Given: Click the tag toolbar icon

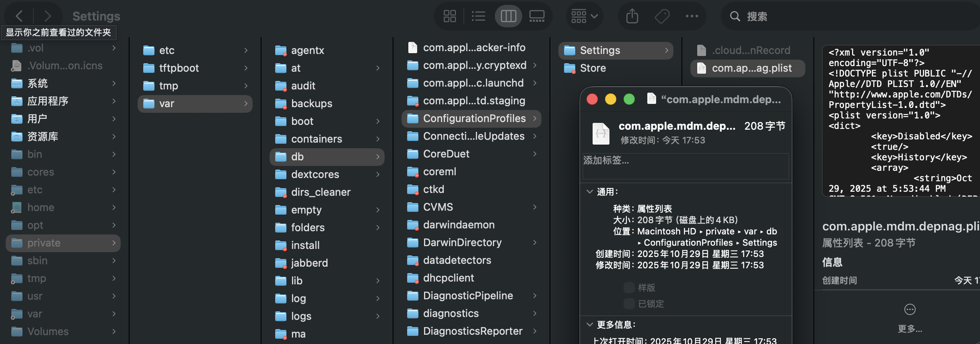Looking at the screenshot, I should pyautogui.click(x=662, y=16).
